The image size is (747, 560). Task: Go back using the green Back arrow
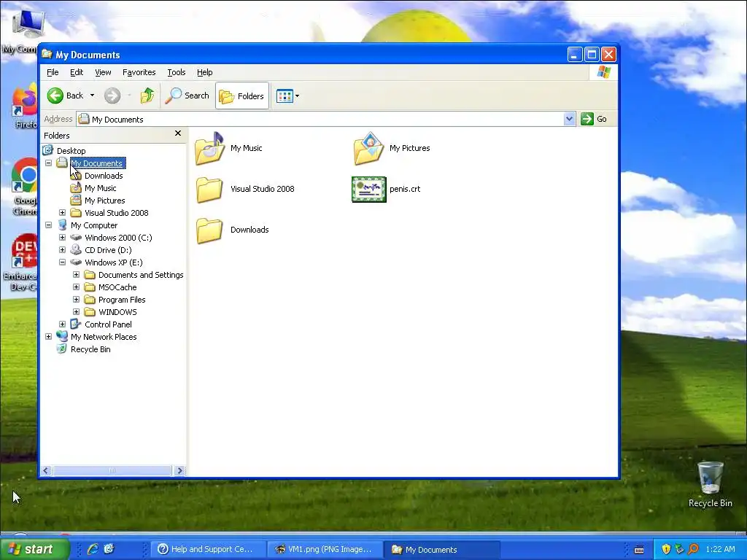click(65, 96)
